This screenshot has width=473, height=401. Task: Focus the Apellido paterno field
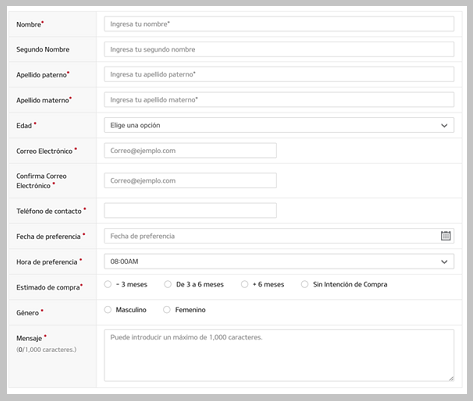tap(279, 74)
